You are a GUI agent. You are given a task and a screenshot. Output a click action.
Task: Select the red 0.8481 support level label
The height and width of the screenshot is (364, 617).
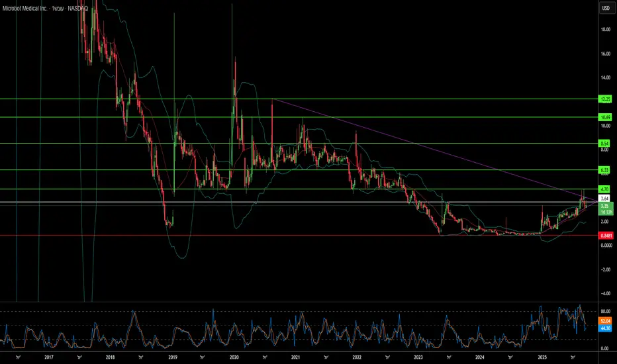[x=606, y=236]
